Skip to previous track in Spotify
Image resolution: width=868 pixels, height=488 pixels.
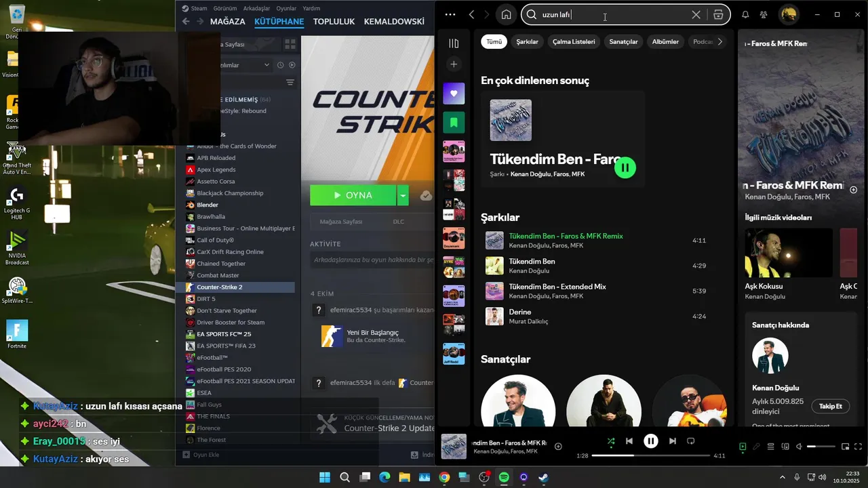point(629,441)
